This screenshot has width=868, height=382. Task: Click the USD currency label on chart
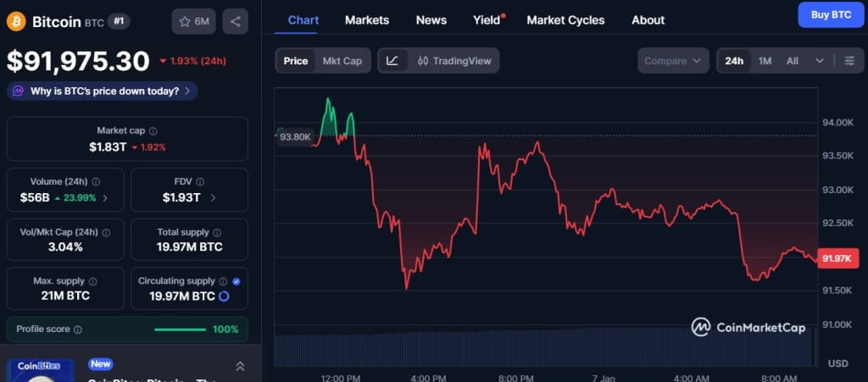(837, 363)
